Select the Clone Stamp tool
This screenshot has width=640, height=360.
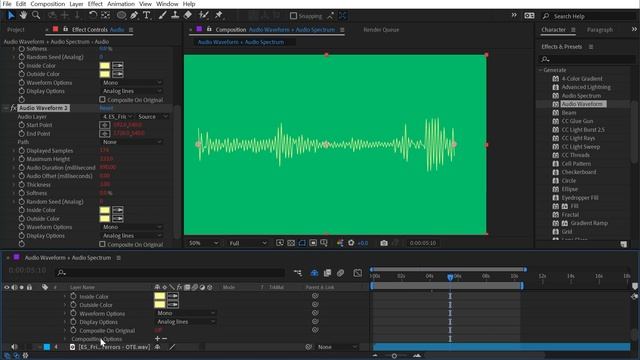tap(175, 16)
